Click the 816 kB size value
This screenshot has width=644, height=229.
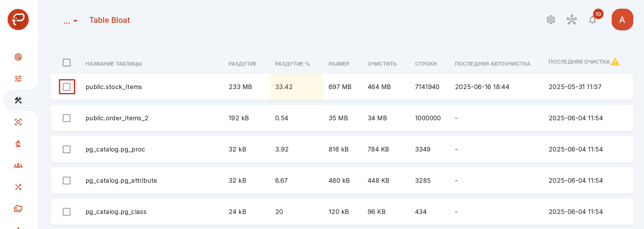pos(338,149)
